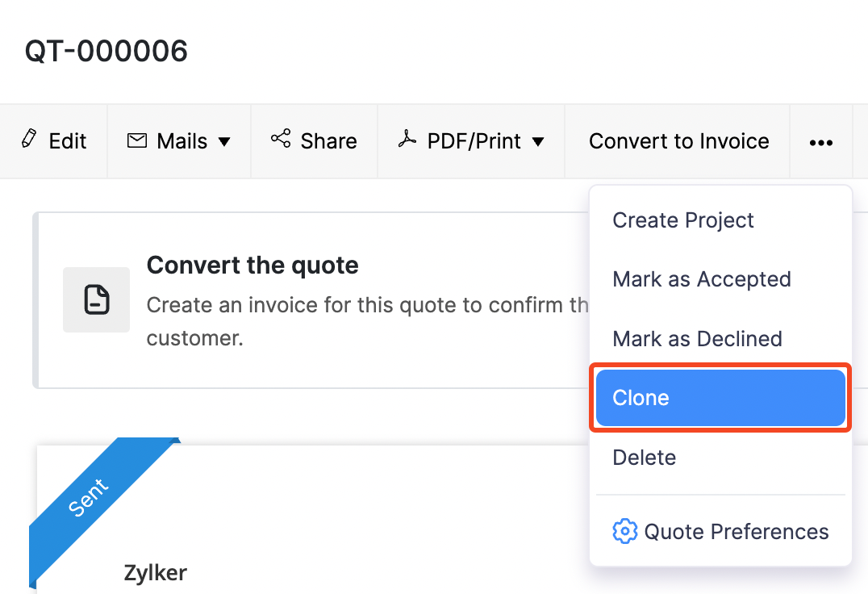The height and width of the screenshot is (594, 868).
Task: Click the Zylker customer name
Action: [155, 573]
